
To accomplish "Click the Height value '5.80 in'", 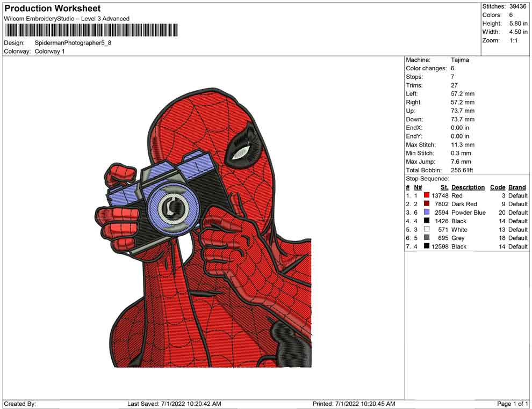I will pyautogui.click(x=518, y=24).
